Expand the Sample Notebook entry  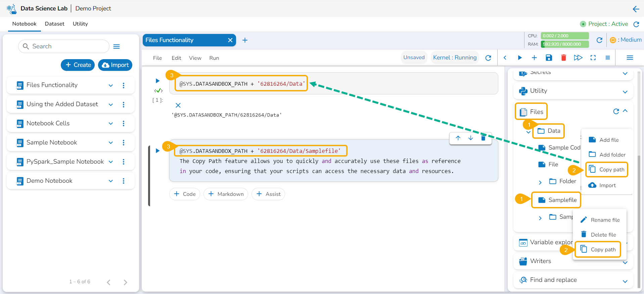coord(111,143)
